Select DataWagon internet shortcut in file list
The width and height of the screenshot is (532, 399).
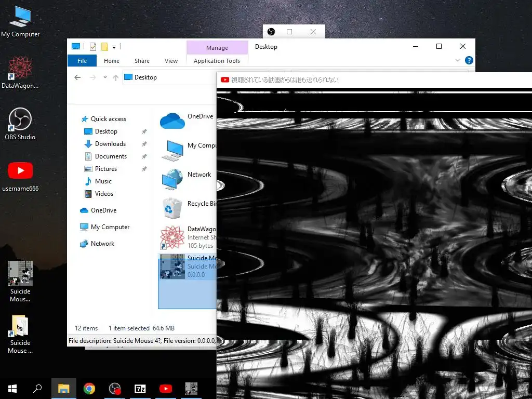point(187,237)
